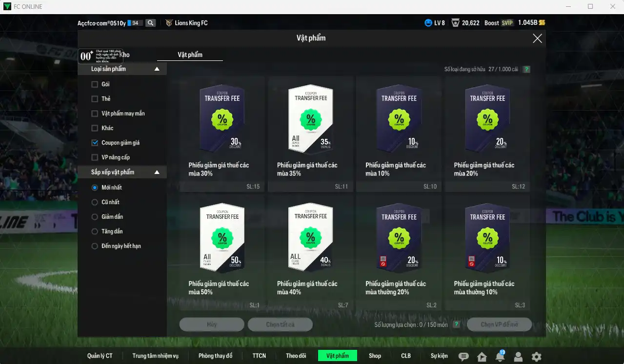
Task: Open the settings gear icon
Action: (x=536, y=357)
